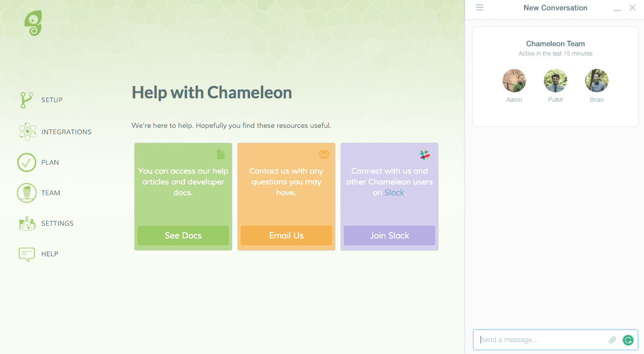
Task: Click the Email Us button
Action: pos(286,236)
